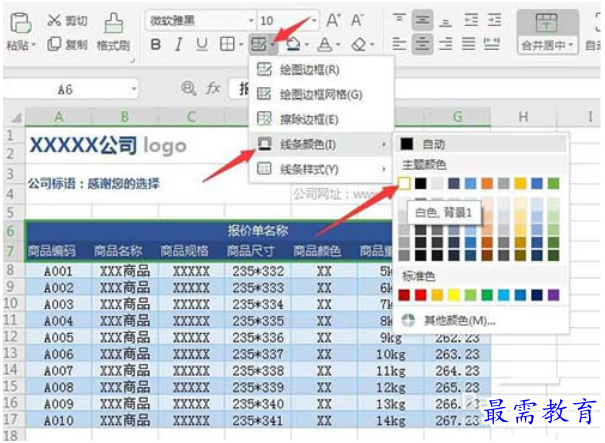Viewport: 605px width, 443px height.
Task: Decrease font size with A- icon
Action: [x=357, y=20]
